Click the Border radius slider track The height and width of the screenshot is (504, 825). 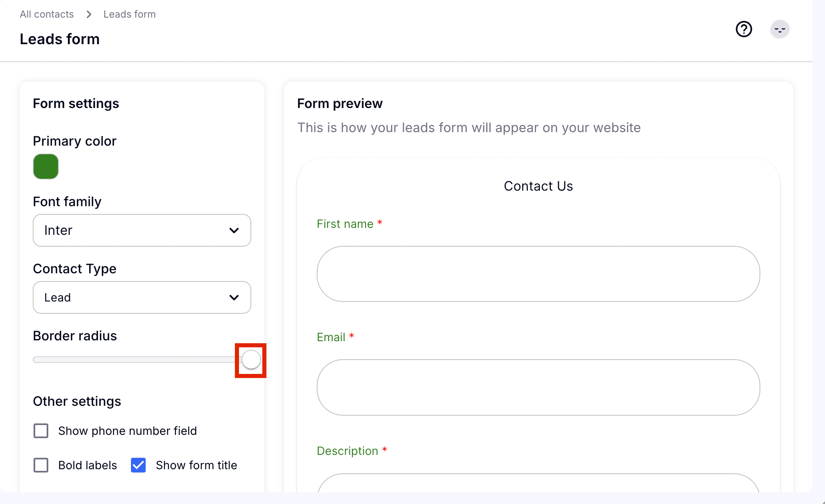tap(135, 360)
